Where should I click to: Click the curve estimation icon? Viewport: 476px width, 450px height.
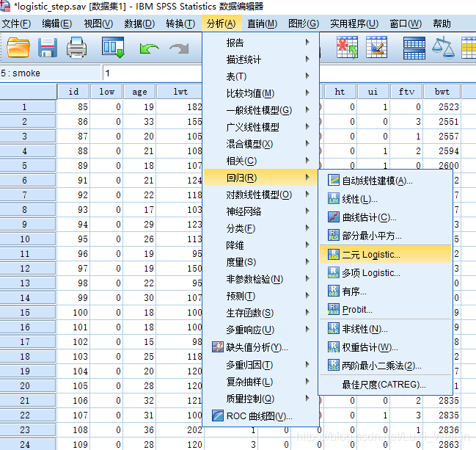point(333,217)
